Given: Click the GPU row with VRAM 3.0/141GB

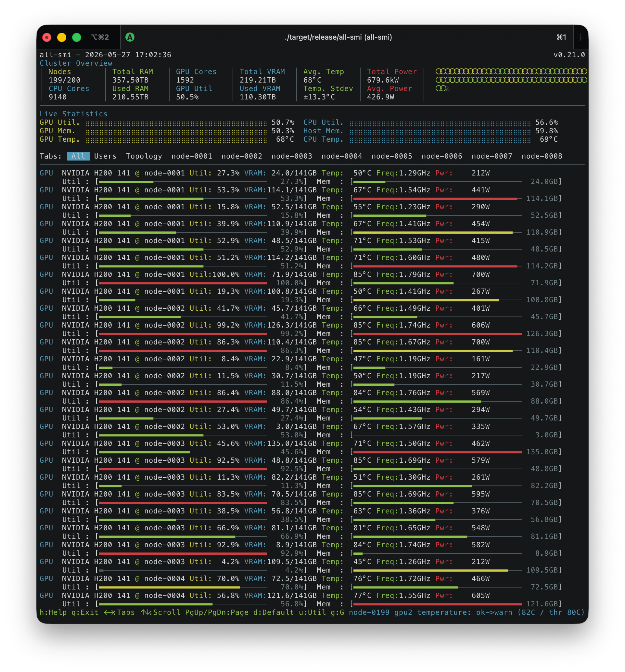Looking at the screenshot, I should [265, 427].
